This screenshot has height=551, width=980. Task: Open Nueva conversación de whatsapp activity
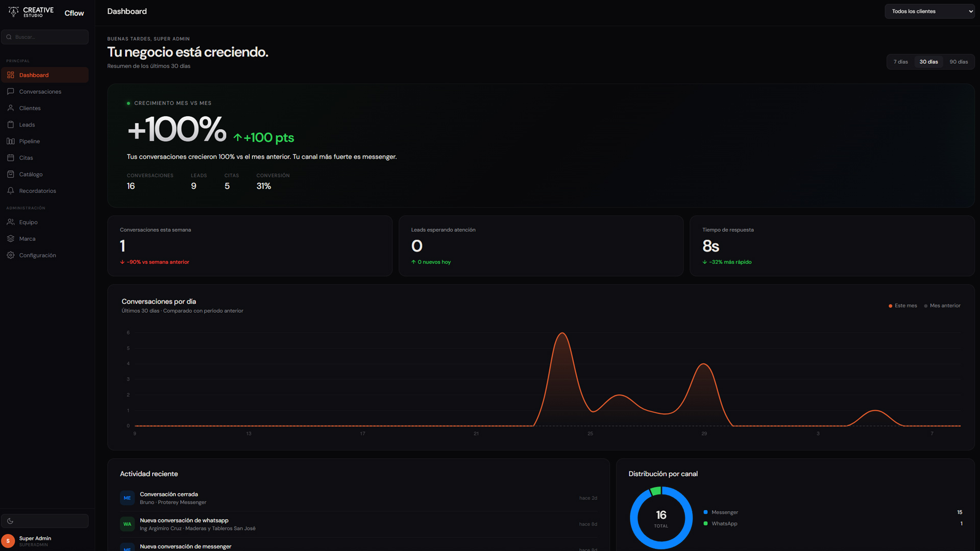[x=358, y=524]
